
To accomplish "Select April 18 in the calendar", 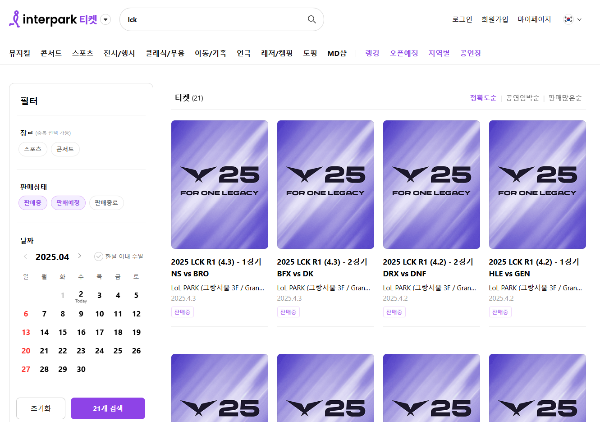I will (x=118, y=332).
